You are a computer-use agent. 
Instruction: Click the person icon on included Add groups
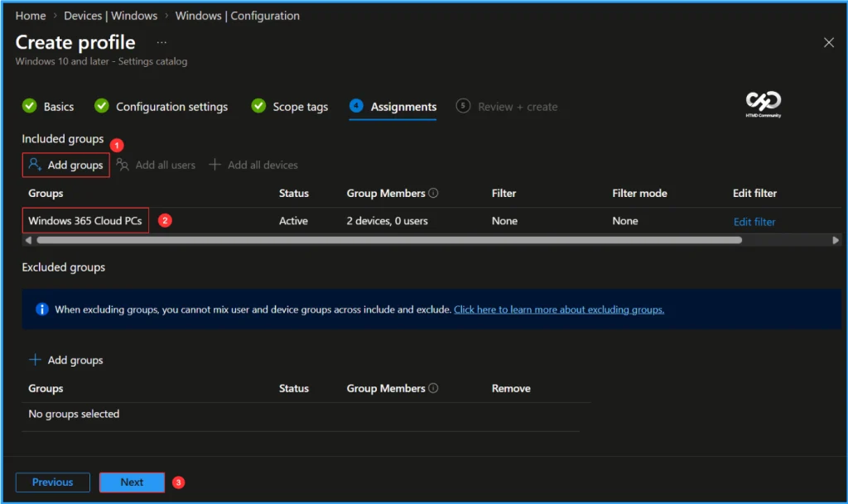coord(35,164)
